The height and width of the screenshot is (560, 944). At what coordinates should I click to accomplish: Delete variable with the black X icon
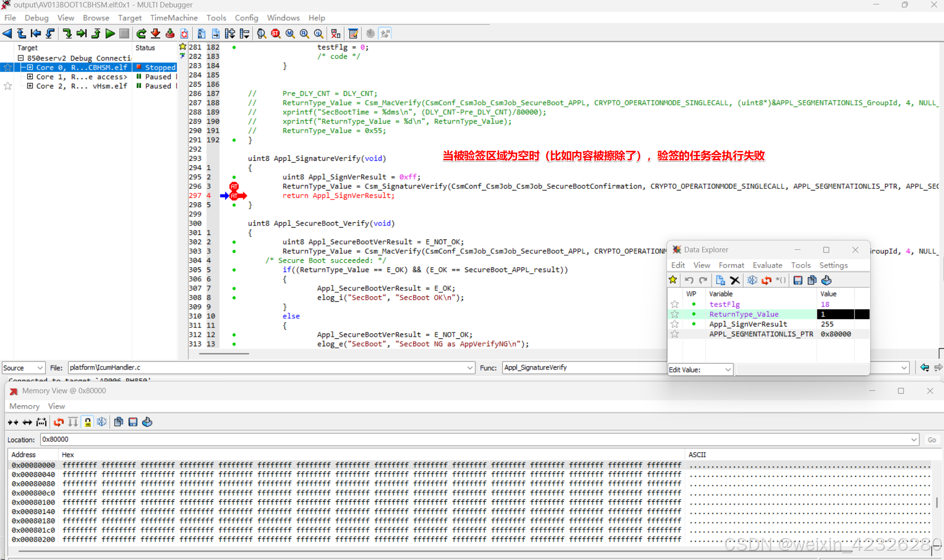coord(735,280)
